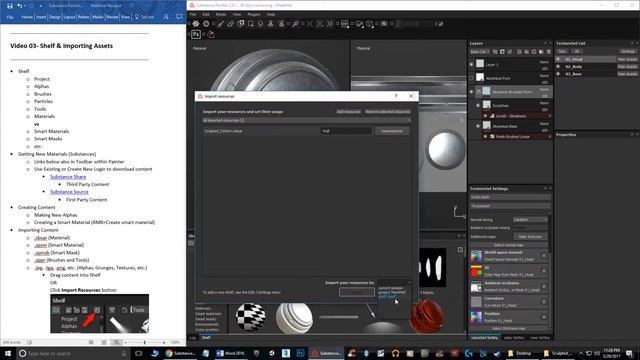This screenshot has height=360, width=640.
Task: Open the Plugins menu in Substance Painter
Action: (253, 14)
